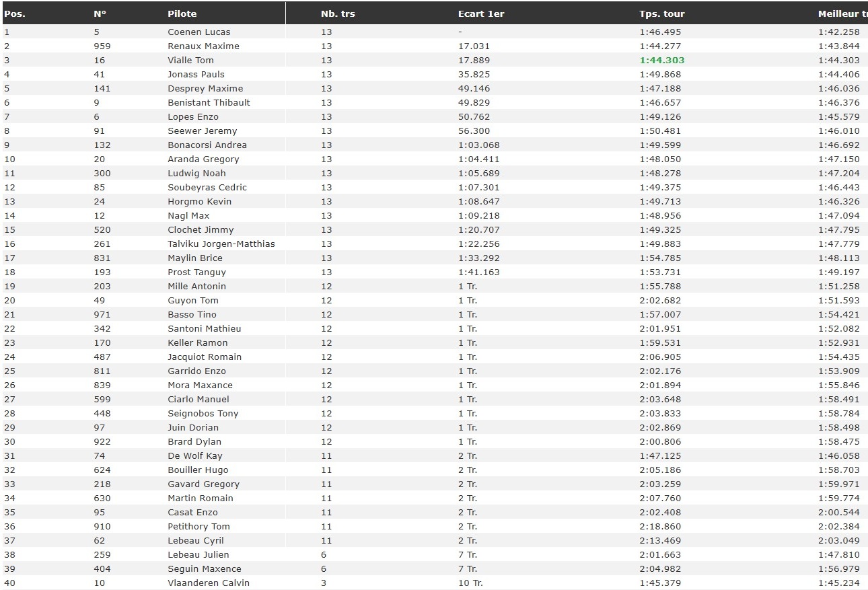Click on Talviku Jorgen-Matthias name
This screenshot has height=590, width=868.
[221, 244]
